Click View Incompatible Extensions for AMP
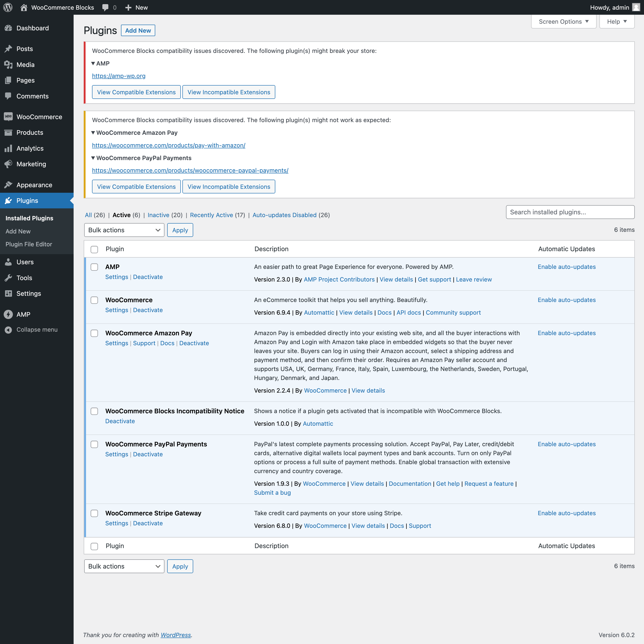The image size is (644, 644). click(229, 92)
